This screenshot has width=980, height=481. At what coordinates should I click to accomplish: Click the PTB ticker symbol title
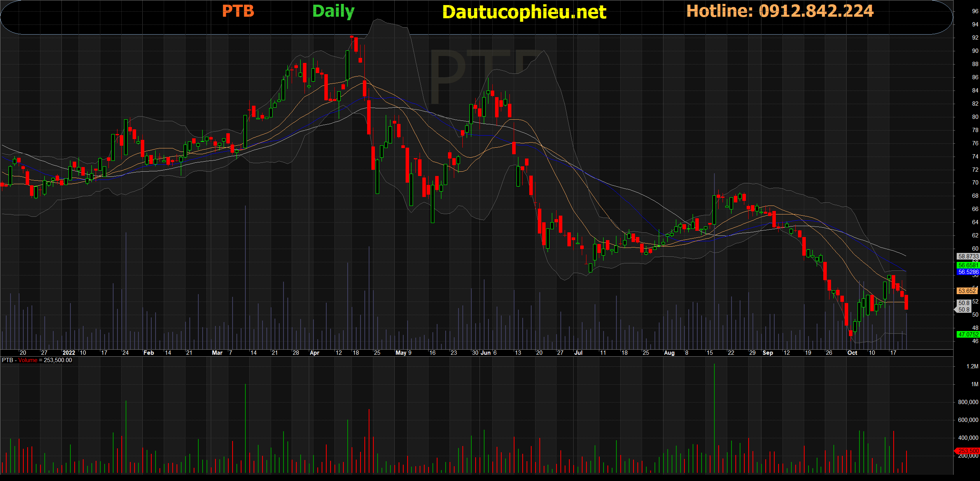click(x=238, y=11)
